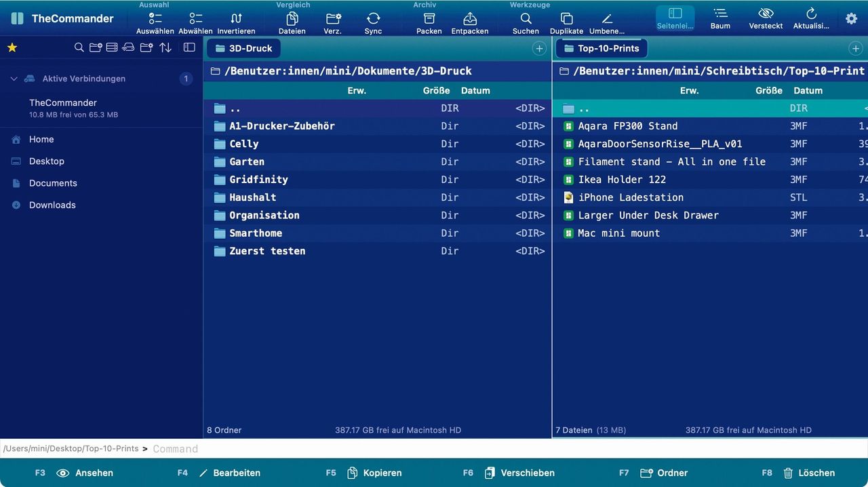The width and height of the screenshot is (868, 487).
Task: Add a new tab in left pane
Action: click(539, 48)
